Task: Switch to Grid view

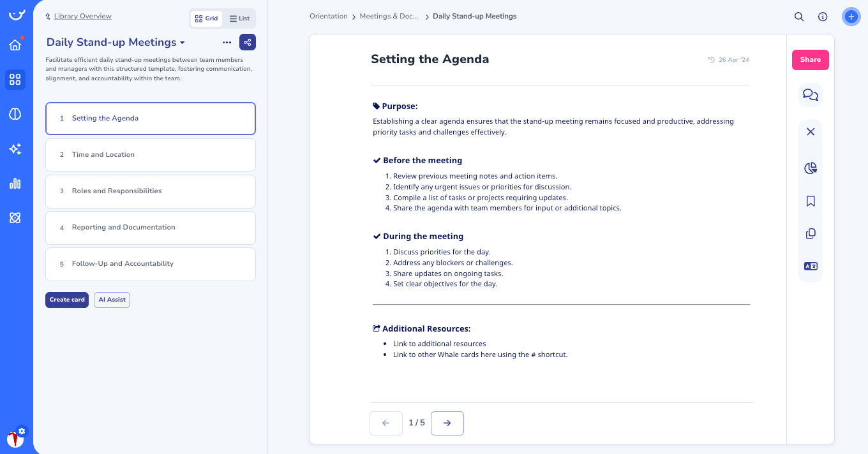Action: click(206, 18)
